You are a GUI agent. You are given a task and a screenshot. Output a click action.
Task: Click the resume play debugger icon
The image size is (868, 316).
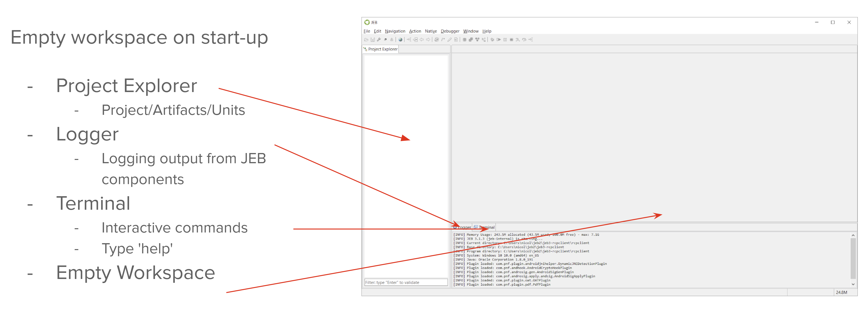tap(499, 40)
